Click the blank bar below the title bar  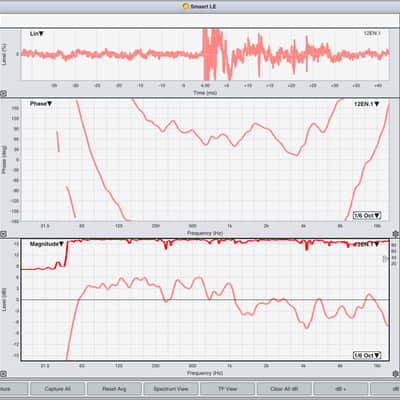[200, 20]
